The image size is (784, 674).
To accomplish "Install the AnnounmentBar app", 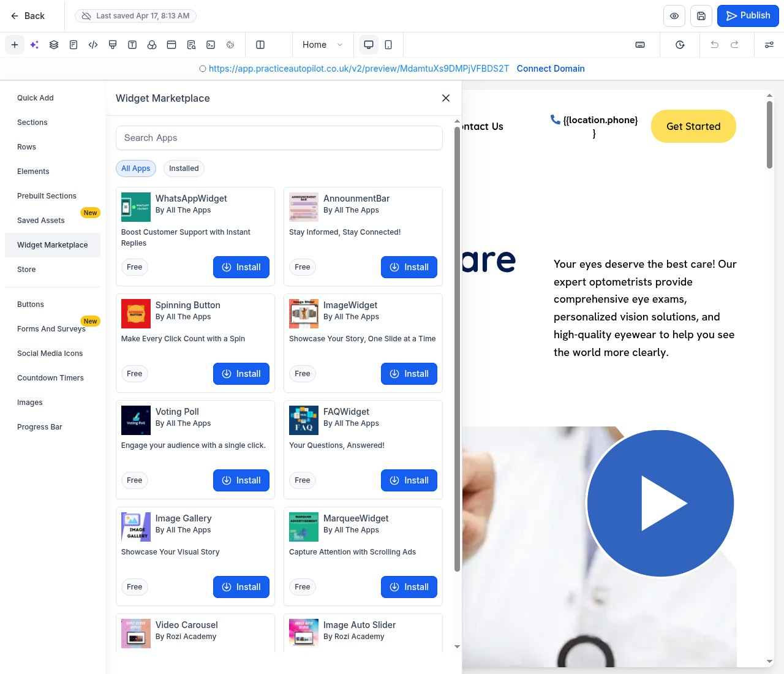I will point(409,267).
